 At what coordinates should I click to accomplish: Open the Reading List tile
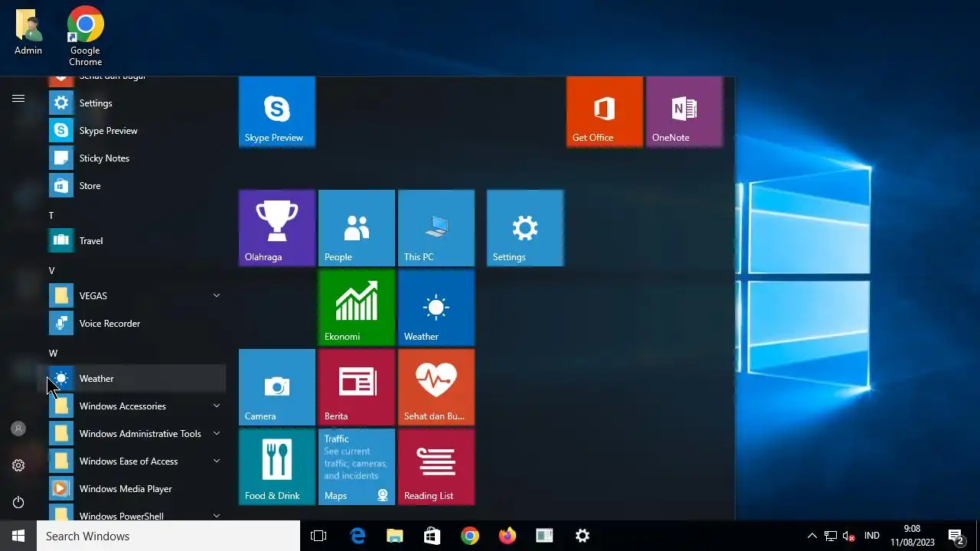coord(436,467)
